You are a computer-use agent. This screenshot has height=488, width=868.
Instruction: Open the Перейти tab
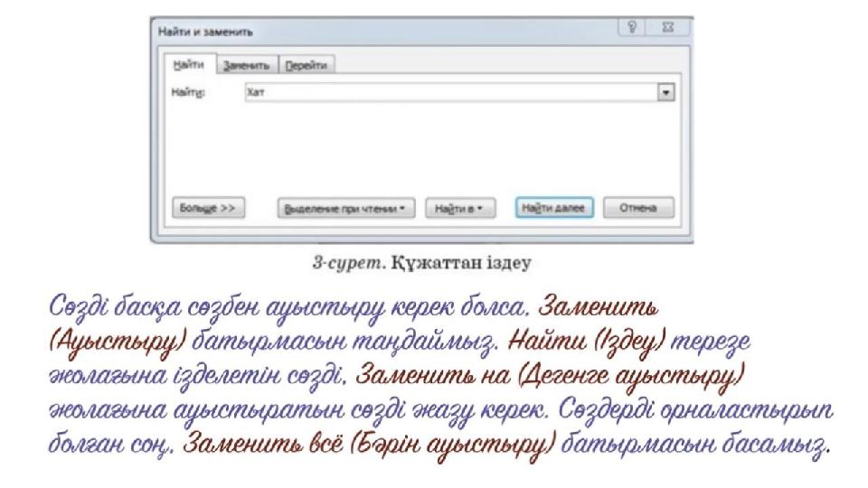[x=307, y=65]
